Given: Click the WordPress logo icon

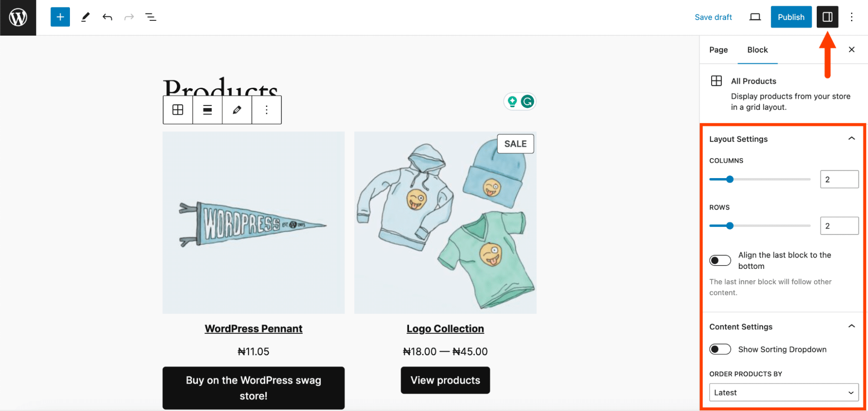Looking at the screenshot, I should tap(18, 17).
